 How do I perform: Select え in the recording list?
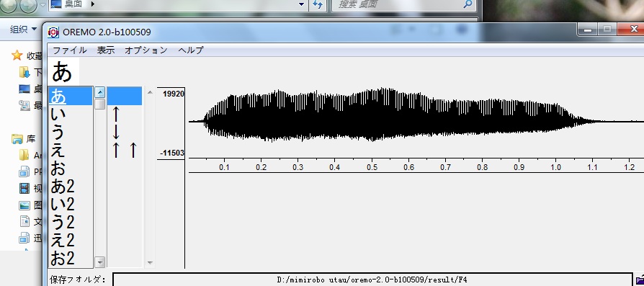click(x=70, y=150)
